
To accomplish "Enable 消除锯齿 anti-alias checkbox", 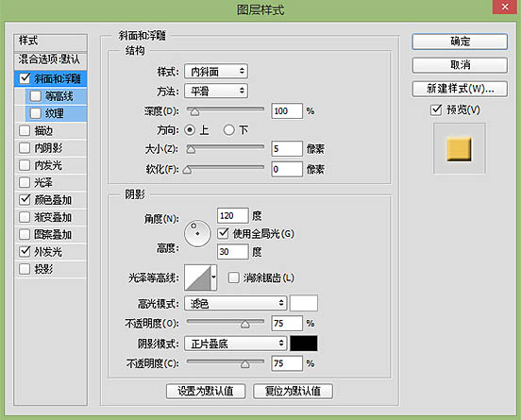I will click(233, 277).
